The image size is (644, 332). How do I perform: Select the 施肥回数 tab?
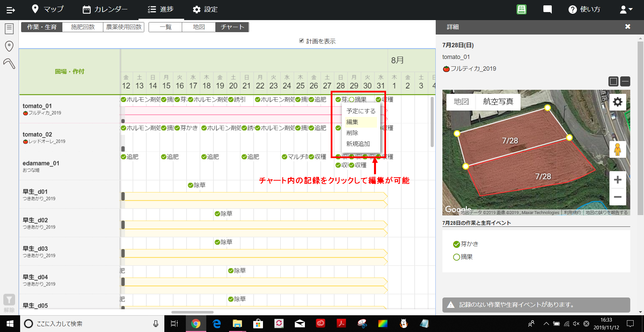(83, 27)
